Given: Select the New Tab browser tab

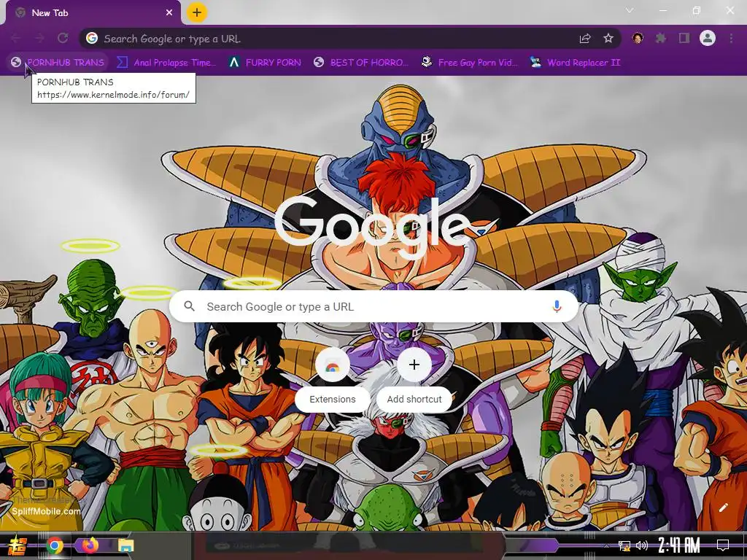Looking at the screenshot, I should (93, 13).
